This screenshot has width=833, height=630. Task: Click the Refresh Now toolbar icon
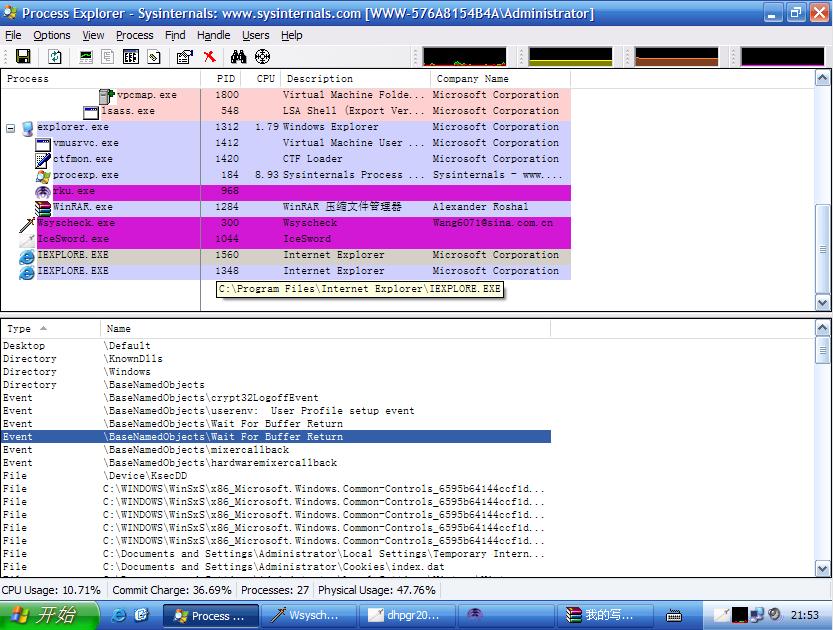tap(55, 56)
